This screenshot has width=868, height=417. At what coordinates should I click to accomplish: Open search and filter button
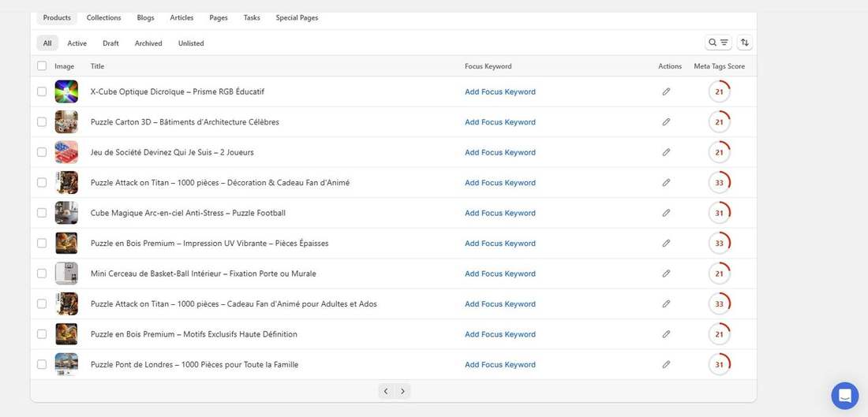[718, 43]
